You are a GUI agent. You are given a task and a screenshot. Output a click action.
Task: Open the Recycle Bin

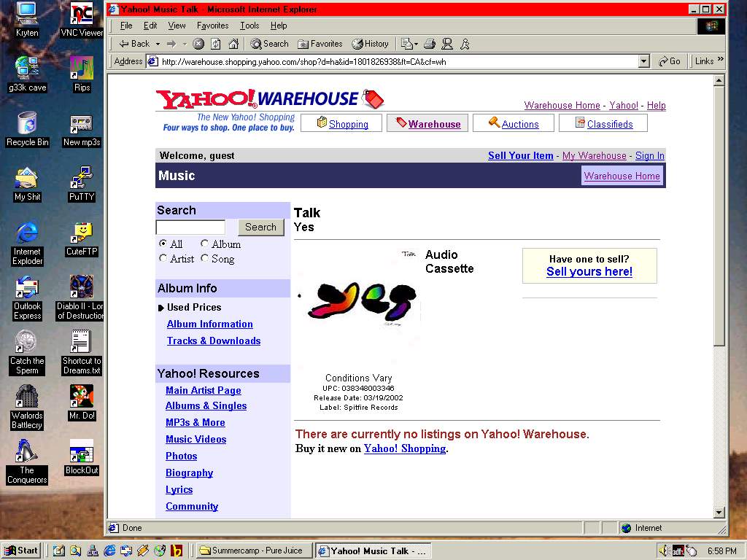click(x=27, y=129)
